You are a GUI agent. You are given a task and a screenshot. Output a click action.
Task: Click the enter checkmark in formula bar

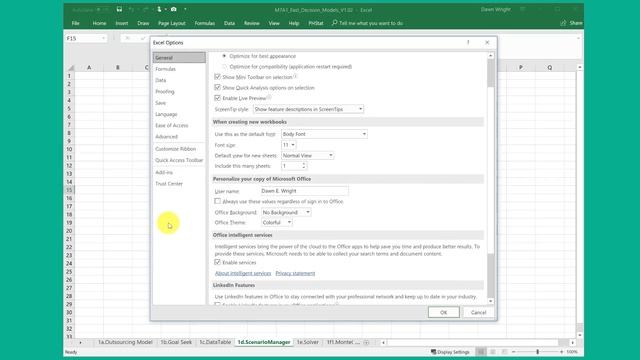point(142,38)
